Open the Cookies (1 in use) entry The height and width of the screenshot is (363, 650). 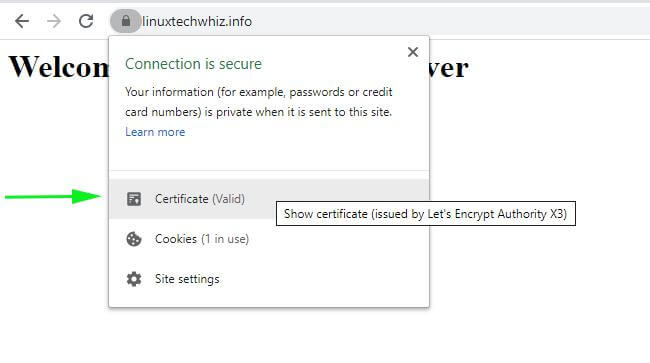coord(269,239)
